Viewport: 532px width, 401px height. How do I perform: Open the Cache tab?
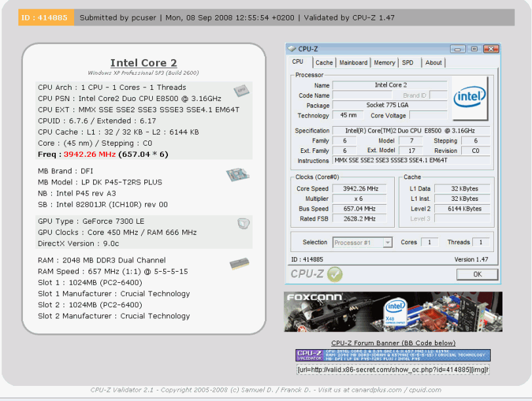point(324,63)
